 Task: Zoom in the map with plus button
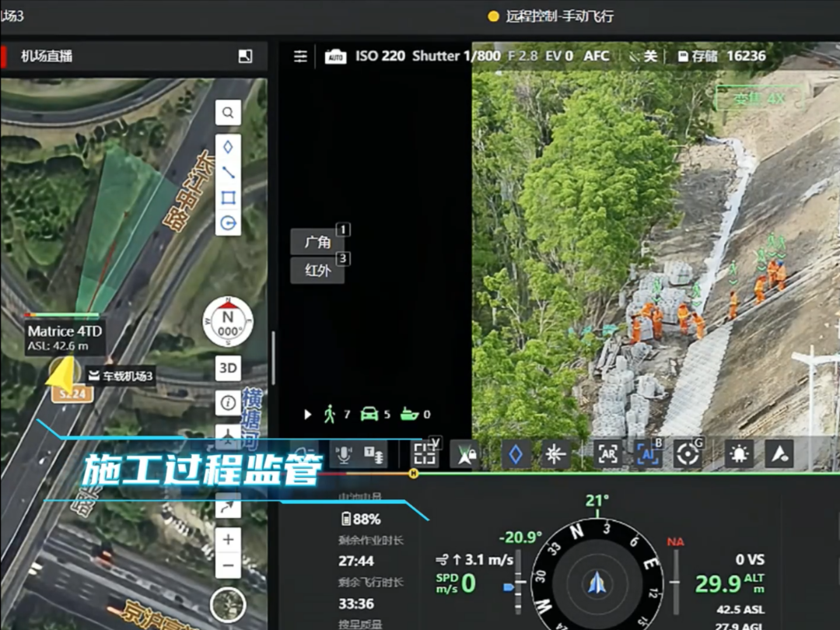(228, 540)
